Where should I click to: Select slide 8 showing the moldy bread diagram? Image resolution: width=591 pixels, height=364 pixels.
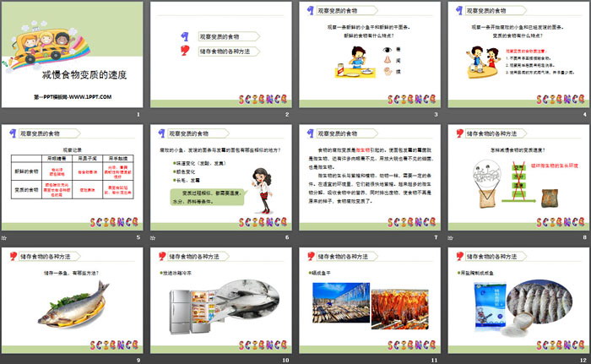(518, 177)
